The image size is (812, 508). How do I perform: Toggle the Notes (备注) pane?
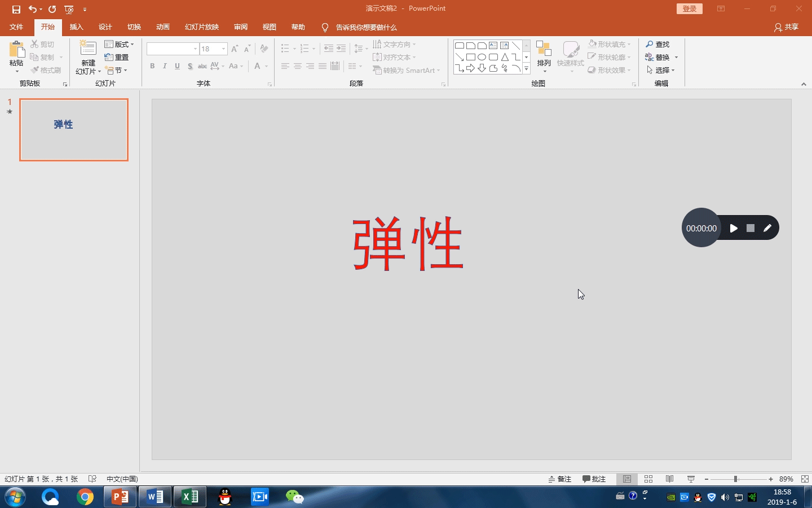pyautogui.click(x=560, y=479)
